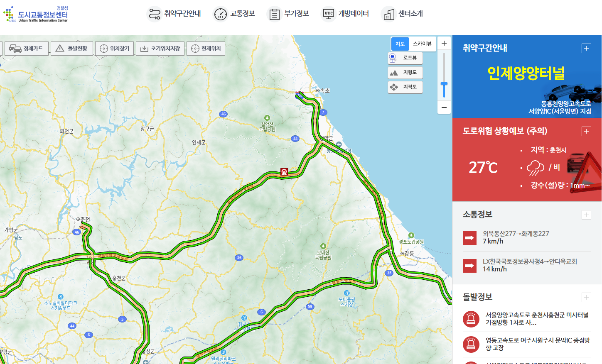Click the 인제양양터널 title text
Image resolution: width=602 pixels, height=364 pixels.
point(526,73)
